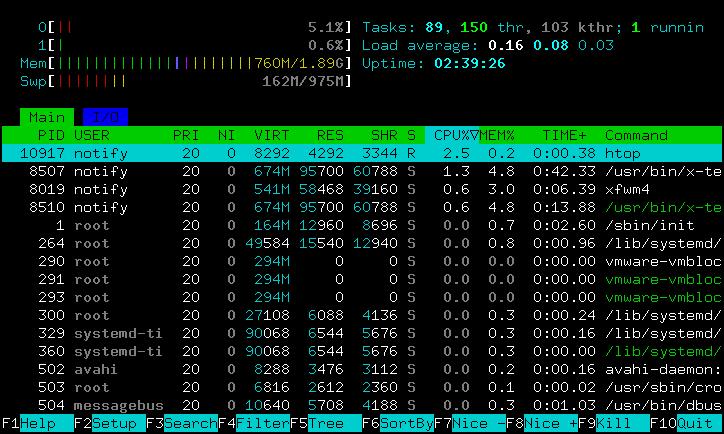Screen dimensions: 724x434
Task: Click Search in the bottom bar
Action: click(x=182, y=423)
